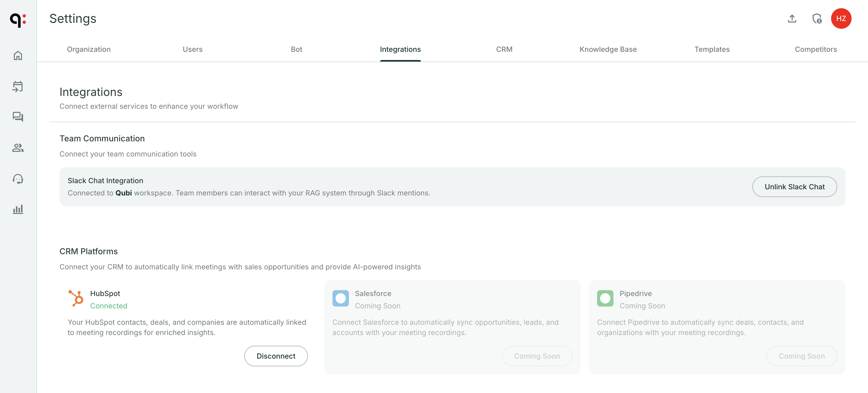Open the admin shield icon near the avatar

point(817,19)
